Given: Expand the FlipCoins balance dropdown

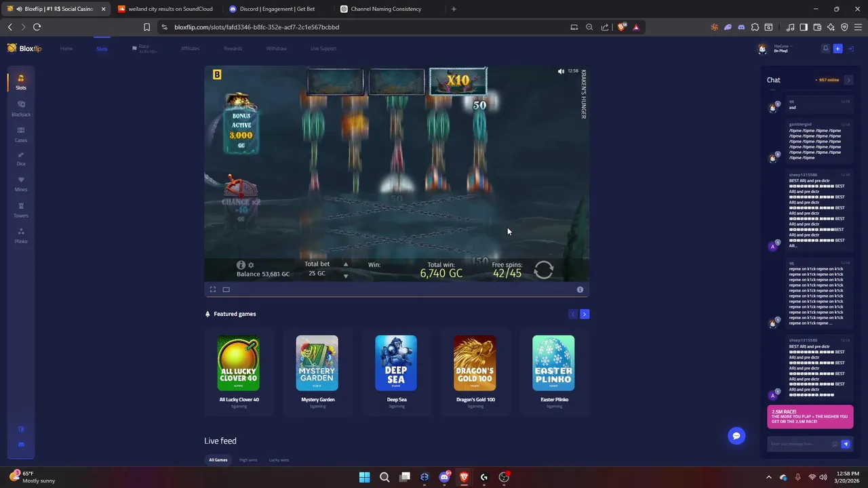Looking at the screenshot, I should pos(783,49).
